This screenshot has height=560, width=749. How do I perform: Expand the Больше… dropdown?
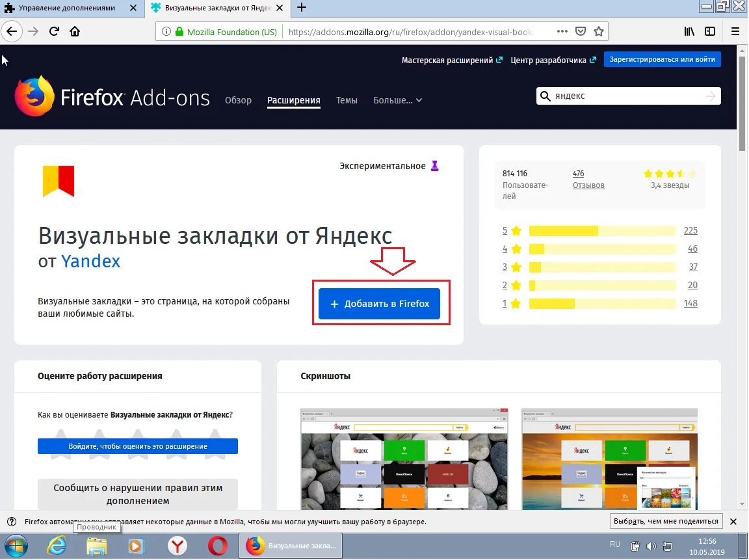[397, 100]
